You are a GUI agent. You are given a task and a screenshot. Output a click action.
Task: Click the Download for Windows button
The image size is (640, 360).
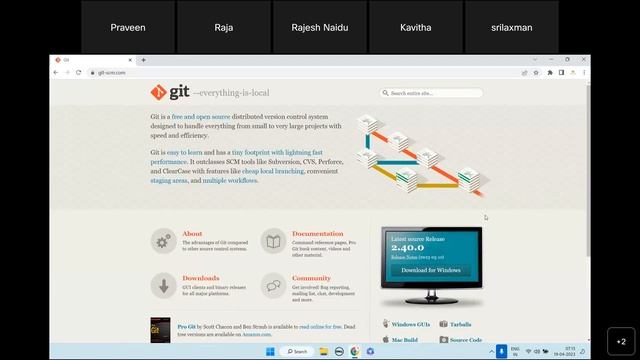[431, 270]
